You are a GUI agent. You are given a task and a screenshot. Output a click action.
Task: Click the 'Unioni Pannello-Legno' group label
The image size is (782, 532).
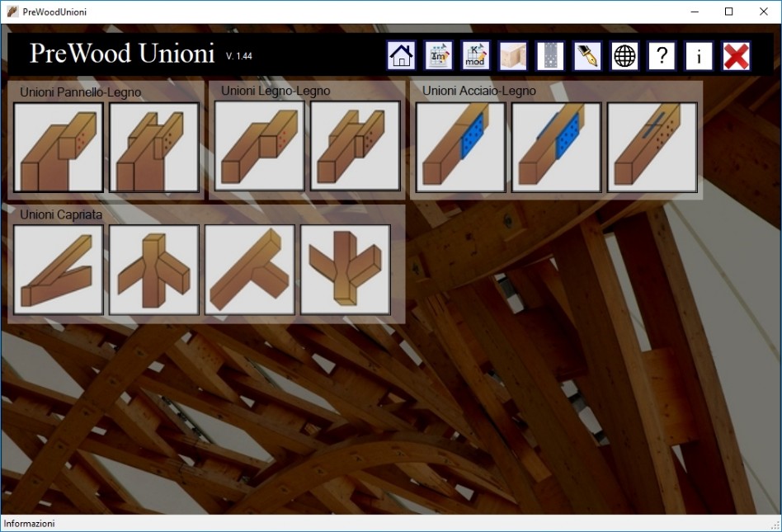point(80,92)
